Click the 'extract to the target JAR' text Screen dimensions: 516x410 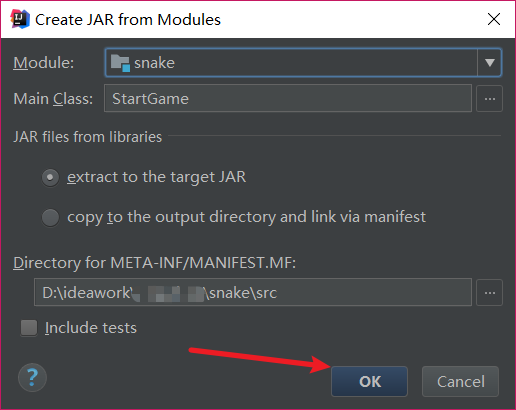157,177
